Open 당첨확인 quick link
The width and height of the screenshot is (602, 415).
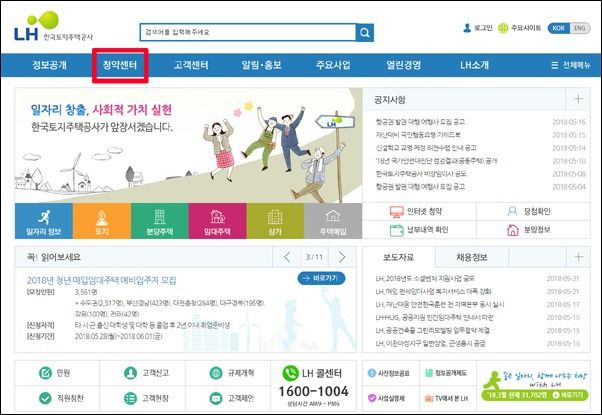coord(529,211)
